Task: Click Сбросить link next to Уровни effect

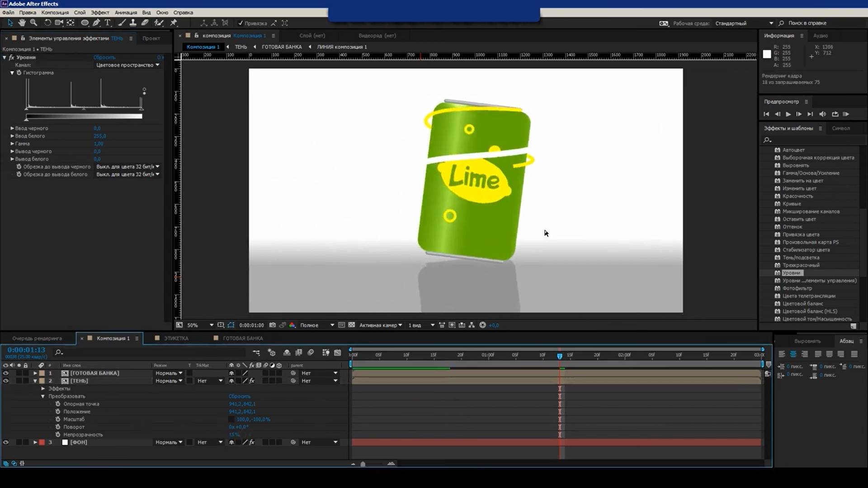Action: tap(104, 57)
